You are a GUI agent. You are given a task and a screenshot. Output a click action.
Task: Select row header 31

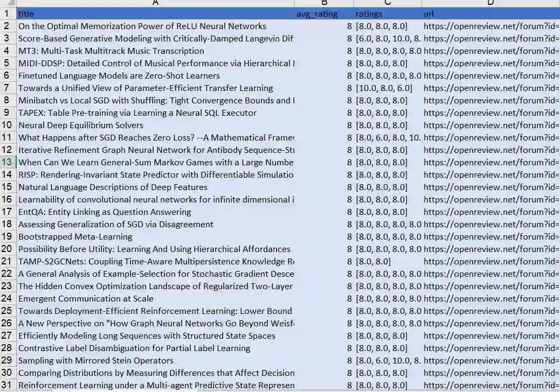(x=8, y=385)
